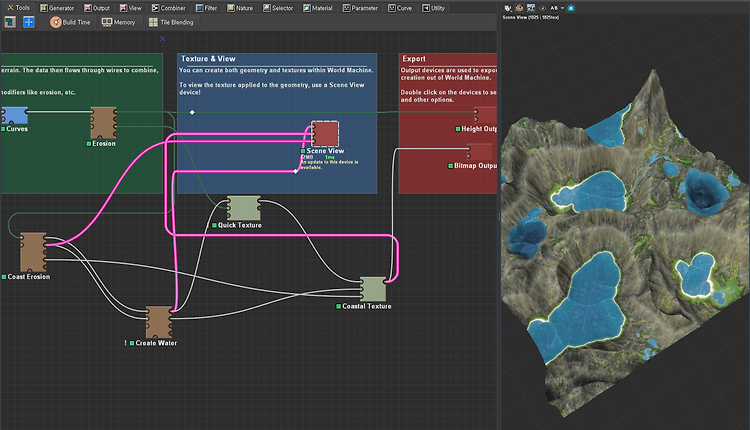Open the Utility device tab

click(433, 8)
